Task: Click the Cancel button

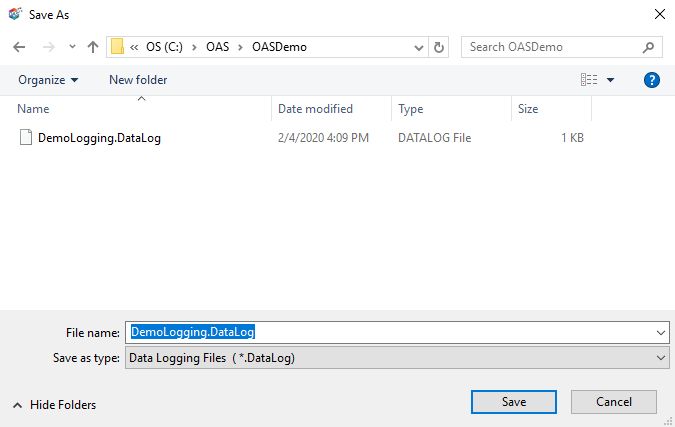Action: (613, 402)
